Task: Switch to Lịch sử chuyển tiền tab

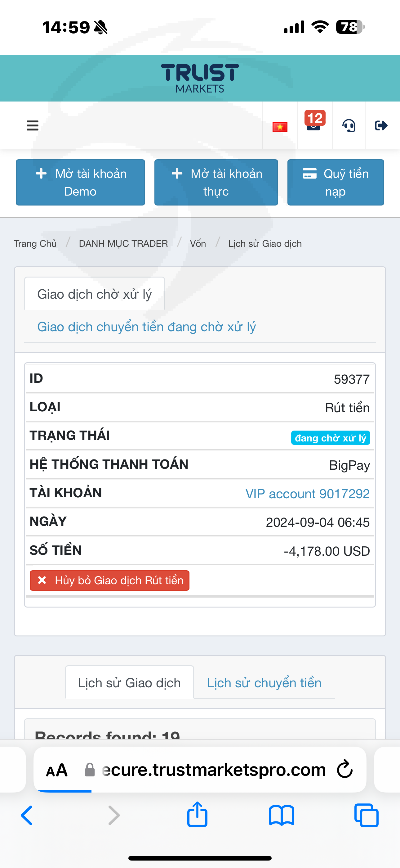Action: (264, 683)
